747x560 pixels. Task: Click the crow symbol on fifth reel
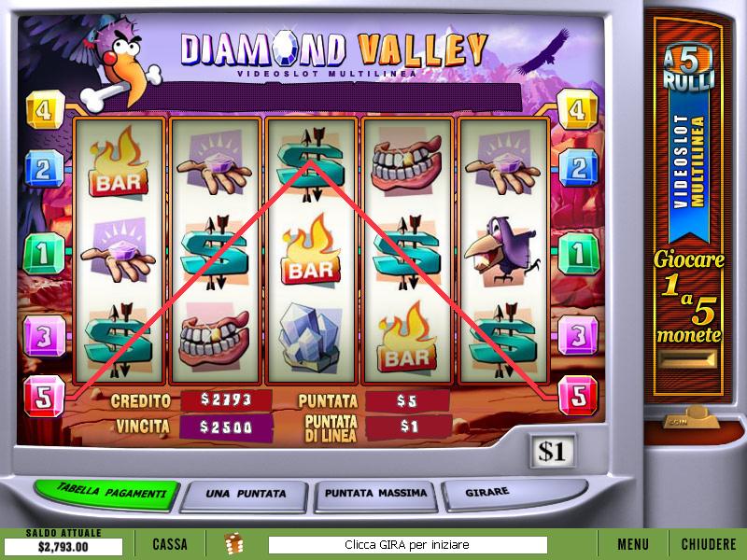[503, 250]
